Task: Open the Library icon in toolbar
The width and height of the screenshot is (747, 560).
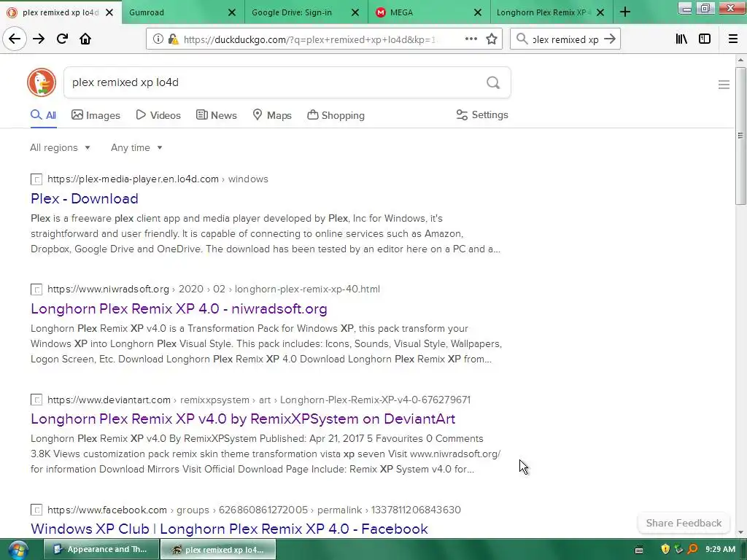Action: 681,39
